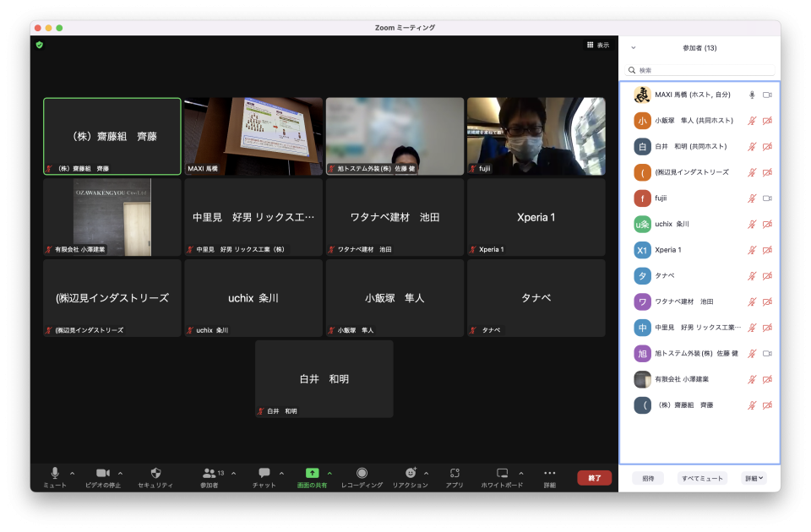Open the 表示 view layout menu
The image size is (811, 532).
pyautogui.click(x=597, y=45)
